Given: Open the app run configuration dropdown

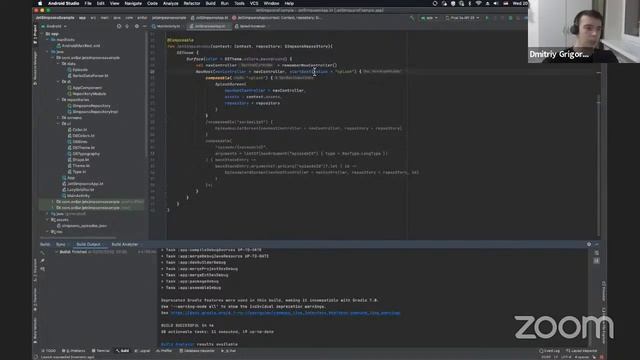Looking at the screenshot, I should [x=429, y=18].
